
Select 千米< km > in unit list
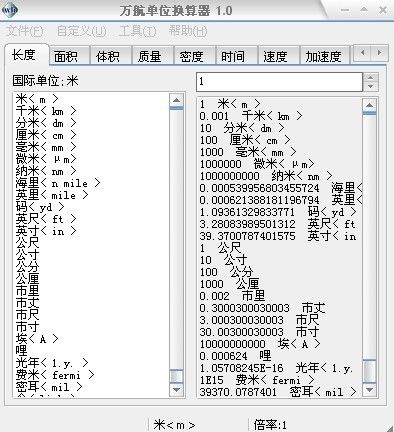pos(46,111)
